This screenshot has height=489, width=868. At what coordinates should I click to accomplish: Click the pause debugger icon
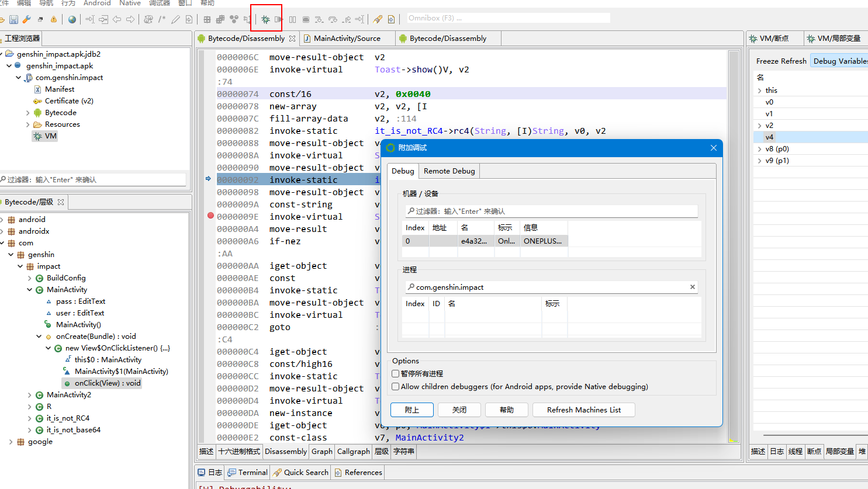click(x=292, y=19)
